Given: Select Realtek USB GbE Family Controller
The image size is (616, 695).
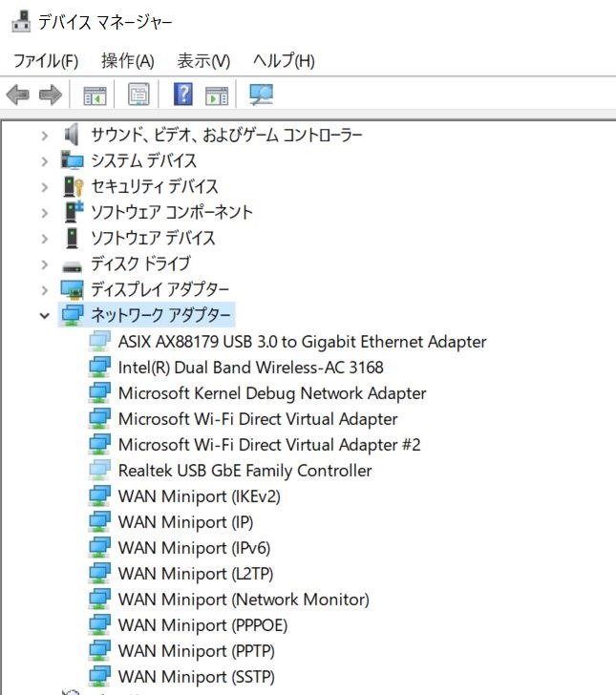Looking at the screenshot, I should pos(245,471).
